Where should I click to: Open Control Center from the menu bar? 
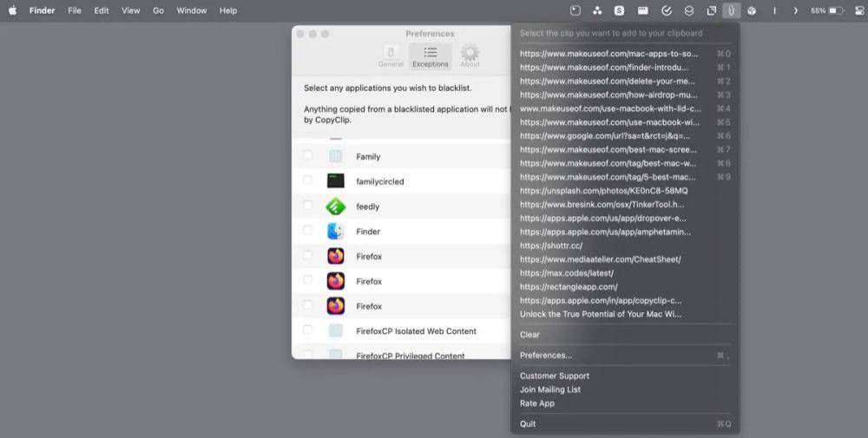pyautogui.click(x=859, y=10)
